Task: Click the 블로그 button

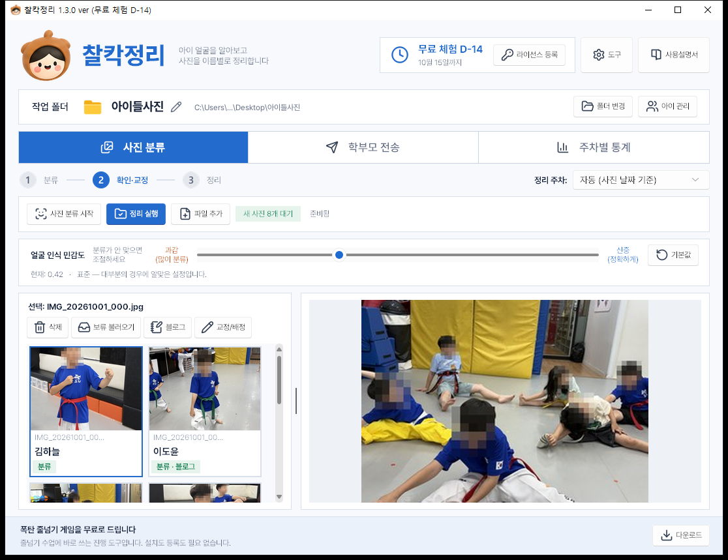Action: click(x=168, y=327)
